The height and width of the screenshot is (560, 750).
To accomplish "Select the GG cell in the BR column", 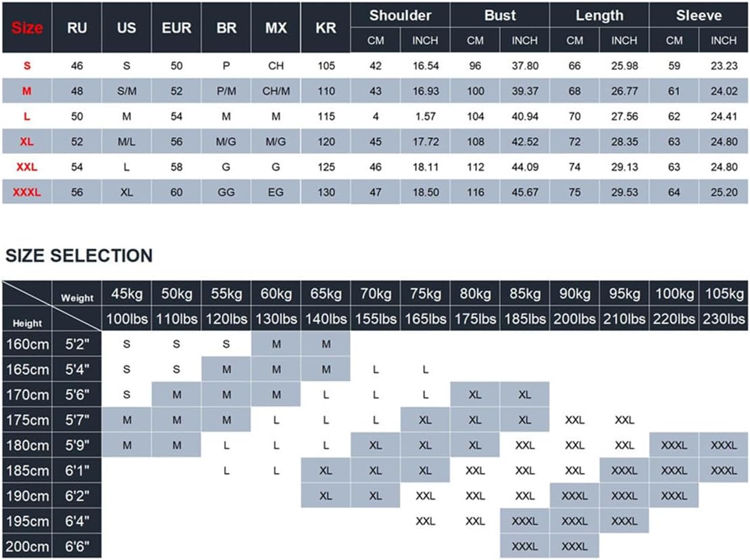I will [226, 193].
